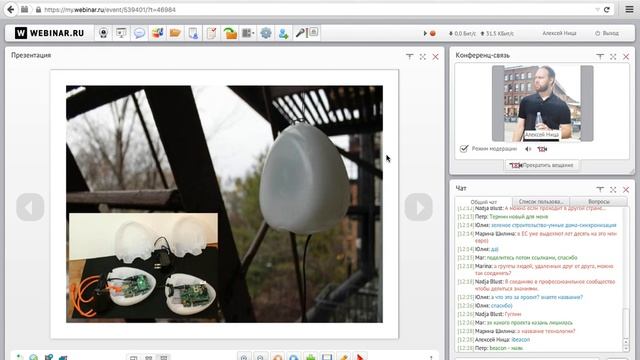Click the slide image with the egg-shaped device
This screenshot has height=360, width=640.
[x=224, y=204]
